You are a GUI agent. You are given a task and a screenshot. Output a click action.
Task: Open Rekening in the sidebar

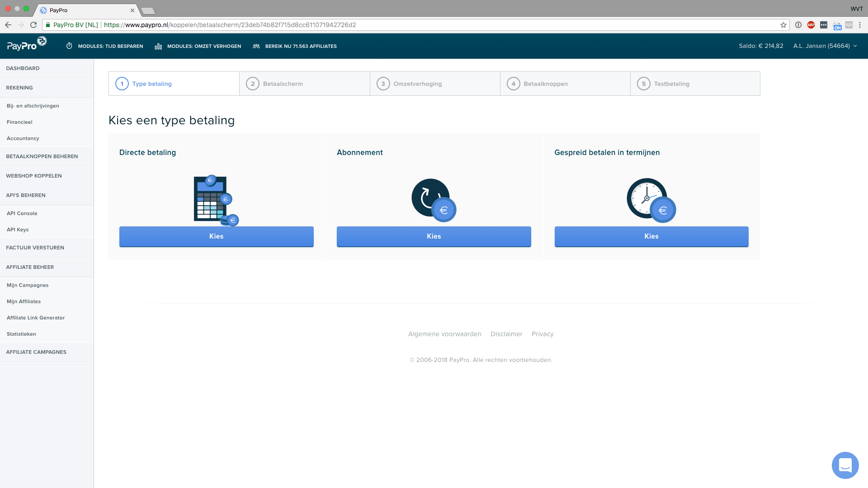pyautogui.click(x=47, y=88)
